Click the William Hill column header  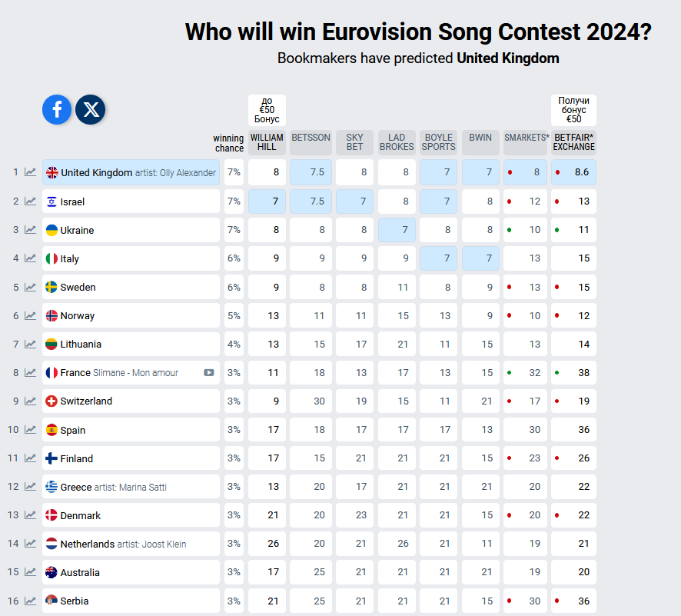267,142
